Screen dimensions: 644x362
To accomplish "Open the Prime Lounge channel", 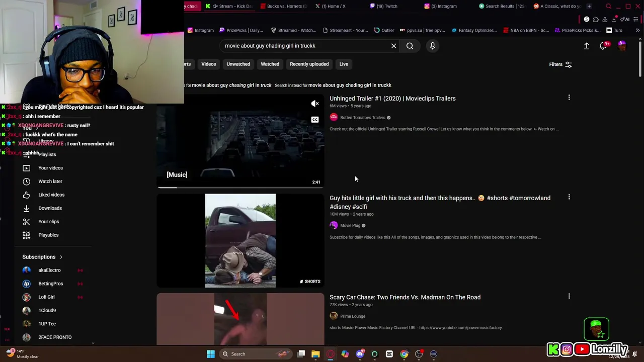I will tap(353, 316).
